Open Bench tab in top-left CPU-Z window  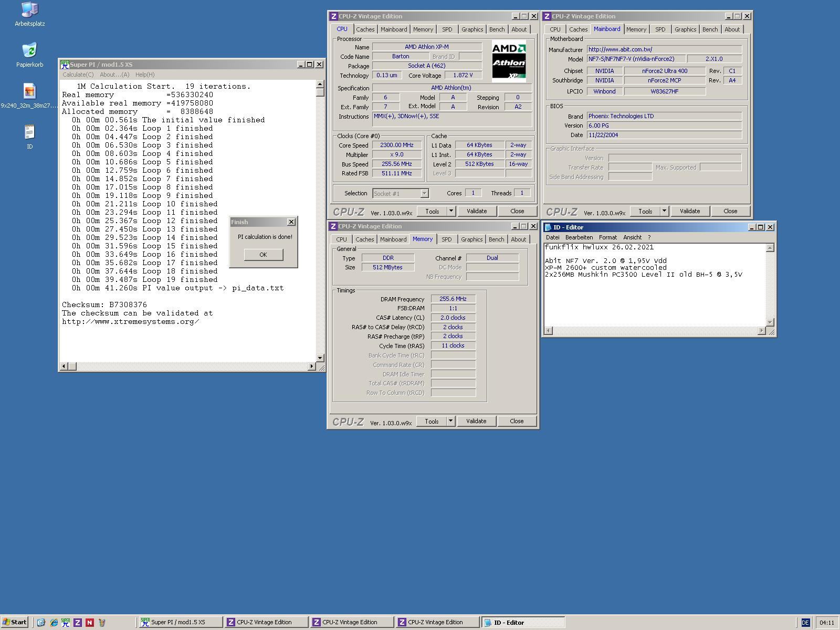[x=497, y=29]
